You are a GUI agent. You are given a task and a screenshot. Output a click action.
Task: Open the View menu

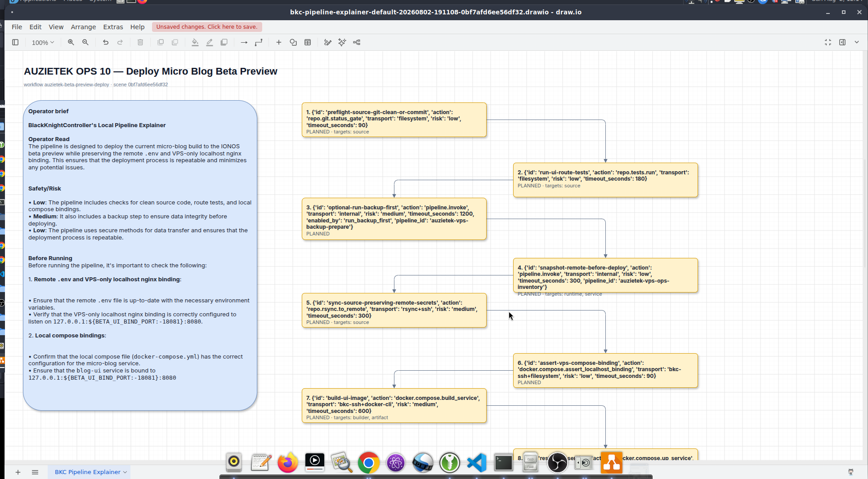tap(56, 27)
